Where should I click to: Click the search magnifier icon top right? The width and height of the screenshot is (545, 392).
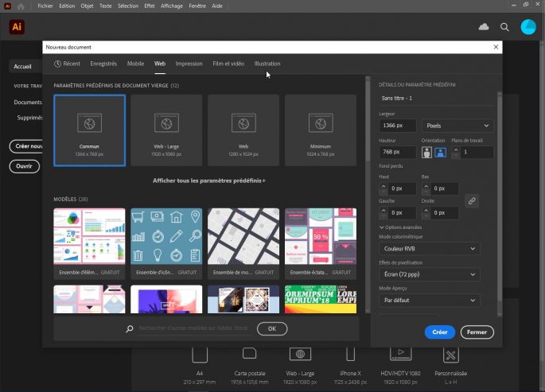504,27
